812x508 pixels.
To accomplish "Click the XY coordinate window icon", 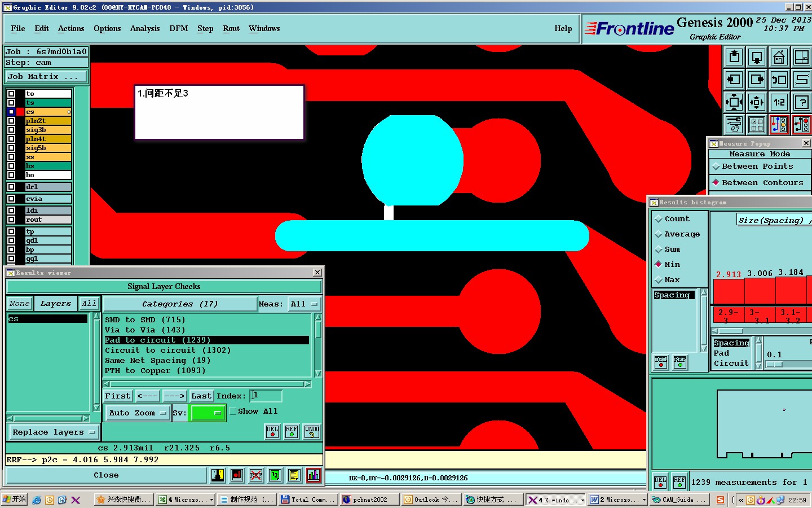I will (802, 57).
